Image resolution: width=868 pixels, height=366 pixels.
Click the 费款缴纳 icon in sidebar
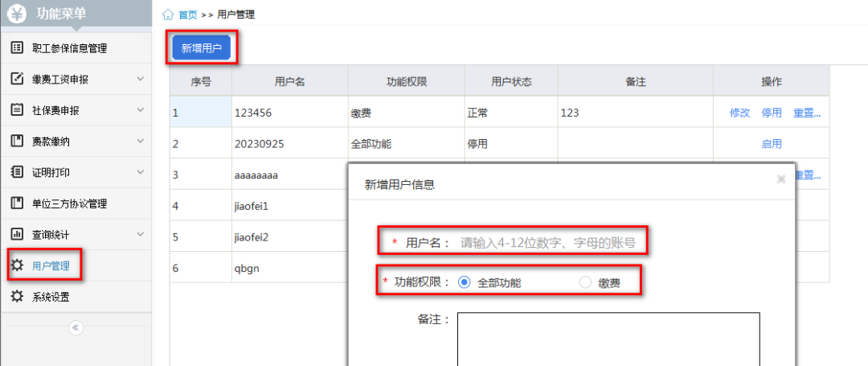(x=17, y=142)
